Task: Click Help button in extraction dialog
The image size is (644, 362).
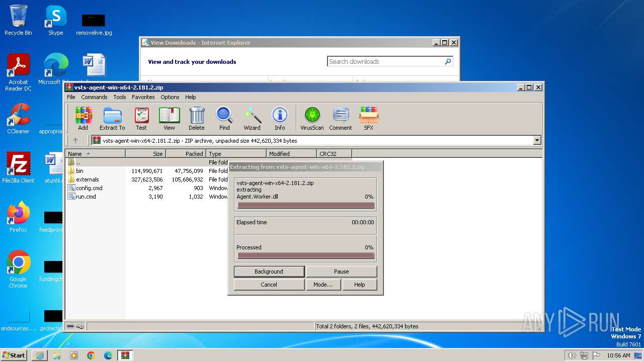Action: pyautogui.click(x=360, y=285)
